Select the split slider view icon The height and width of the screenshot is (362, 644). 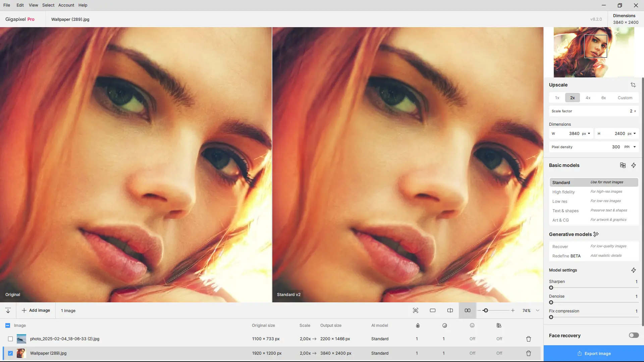click(450, 310)
